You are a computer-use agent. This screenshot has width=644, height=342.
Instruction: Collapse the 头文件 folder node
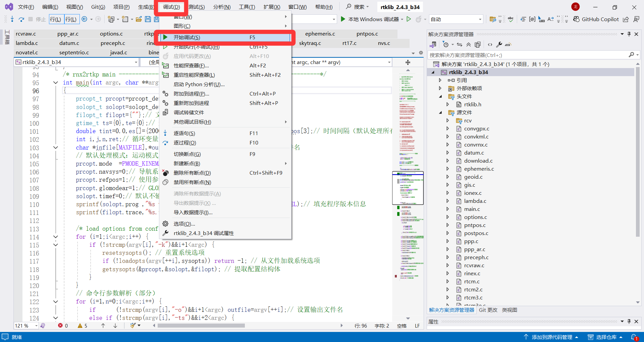(440, 96)
